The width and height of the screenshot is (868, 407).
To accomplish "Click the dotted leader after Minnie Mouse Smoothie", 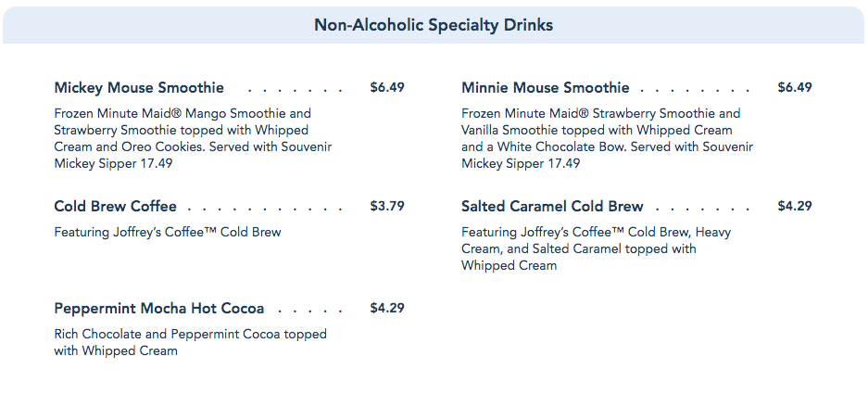I will [695, 90].
